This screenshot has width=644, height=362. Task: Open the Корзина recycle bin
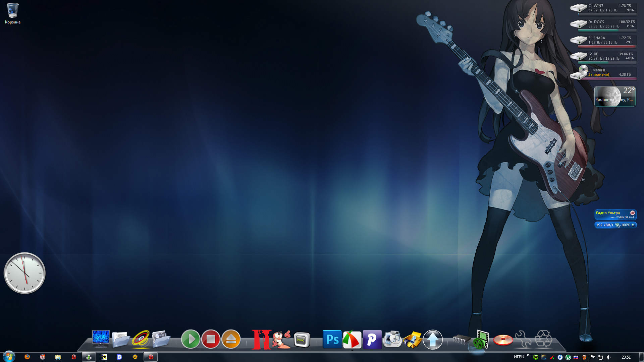point(13,13)
